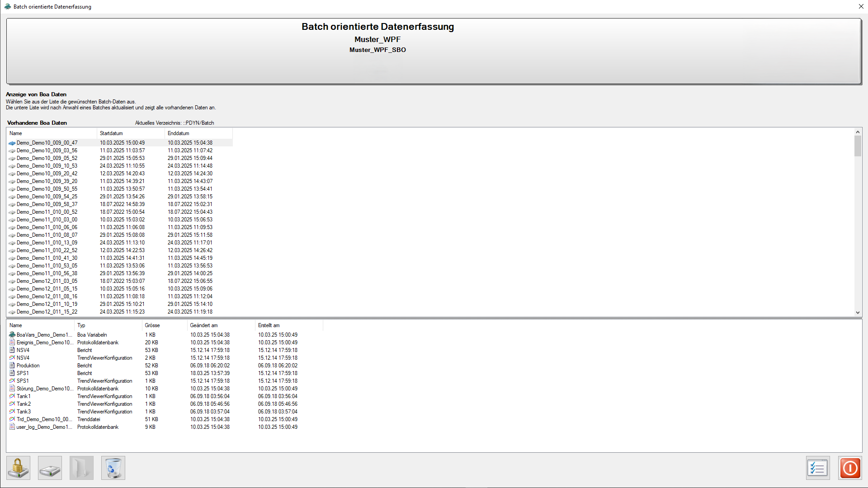This screenshot has width=868, height=488.
Task: Click the batch list scrollbar thumb
Action: 858,146
